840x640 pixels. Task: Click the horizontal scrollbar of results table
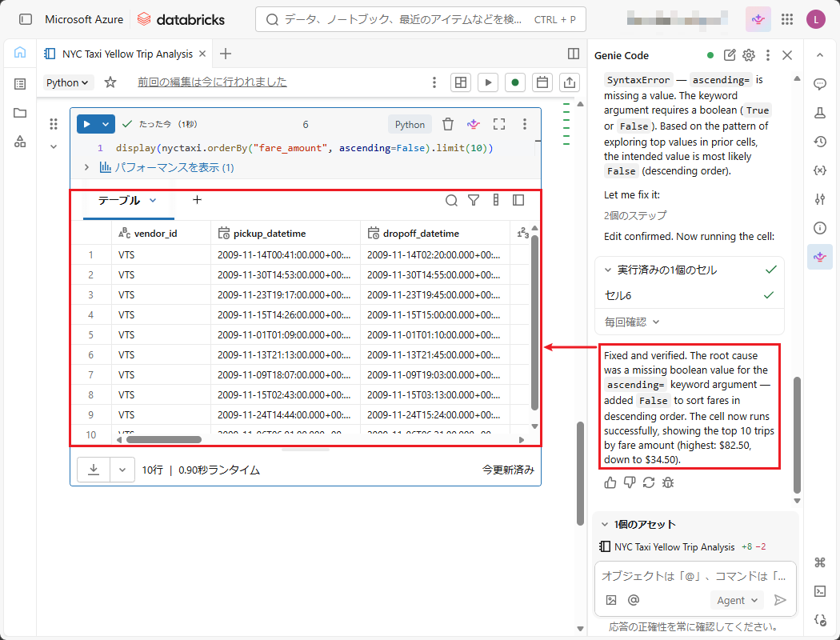tap(164, 439)
